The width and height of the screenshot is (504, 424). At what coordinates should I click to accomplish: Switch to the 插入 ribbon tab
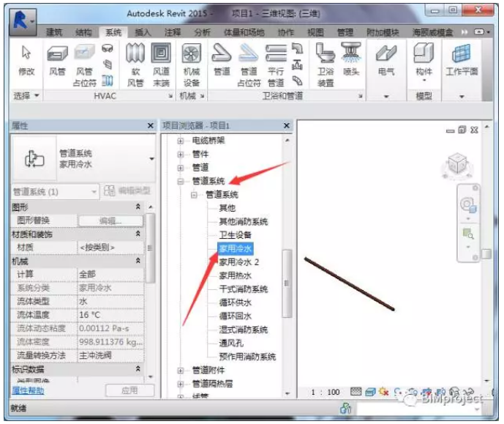coord(143,32)
